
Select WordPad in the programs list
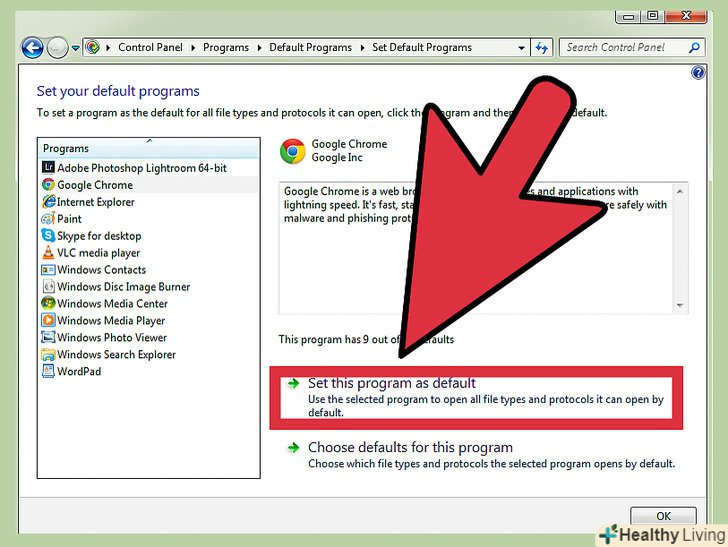pyautogui.click(x=79, y=371)
